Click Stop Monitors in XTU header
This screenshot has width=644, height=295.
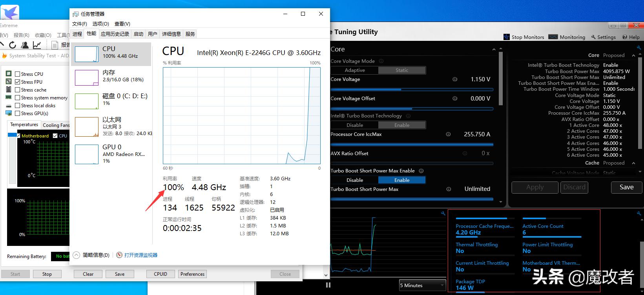click(x=524, y=37)
